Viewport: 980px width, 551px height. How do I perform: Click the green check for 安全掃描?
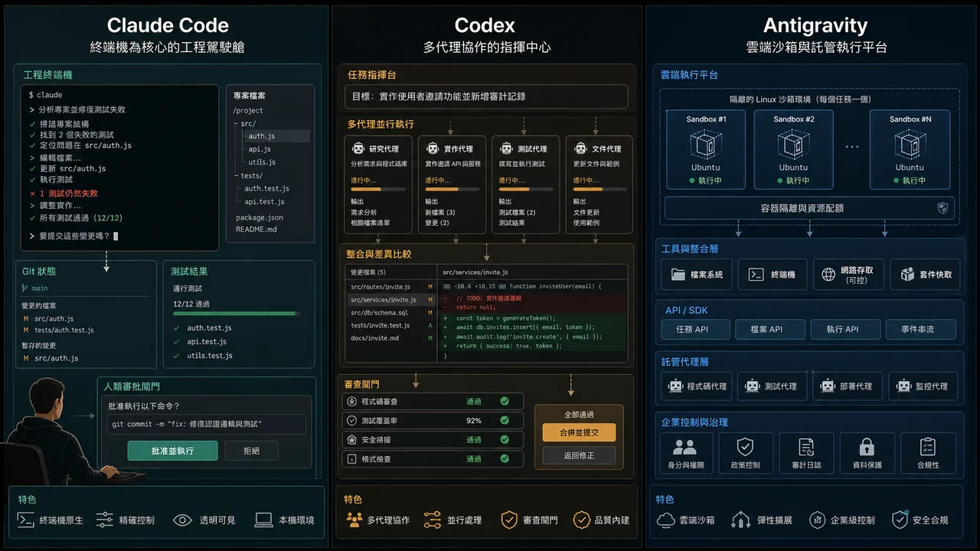505,439
